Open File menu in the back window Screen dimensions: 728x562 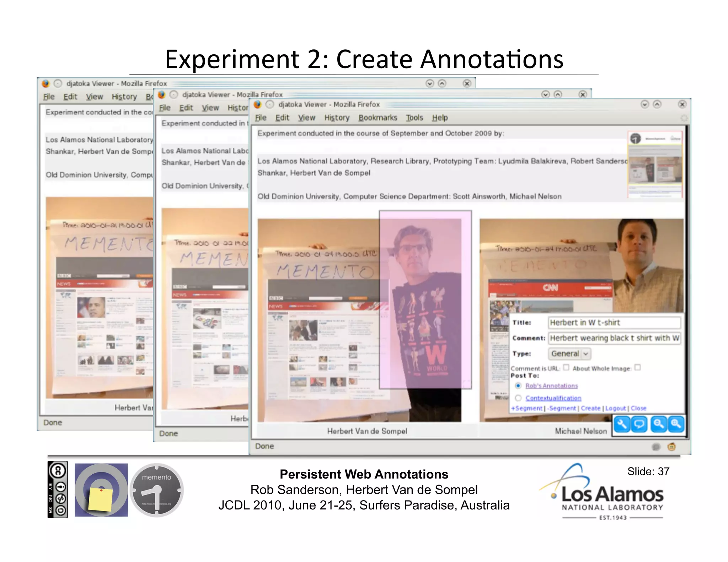click(49, 97)
